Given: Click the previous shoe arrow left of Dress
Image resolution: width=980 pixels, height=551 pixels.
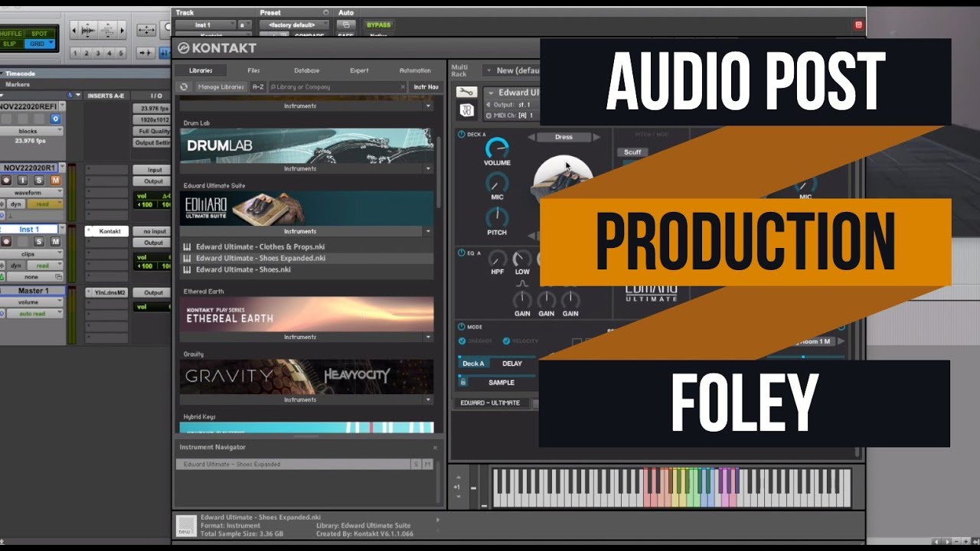Looking at the screenshot, I should click(531, 137).
